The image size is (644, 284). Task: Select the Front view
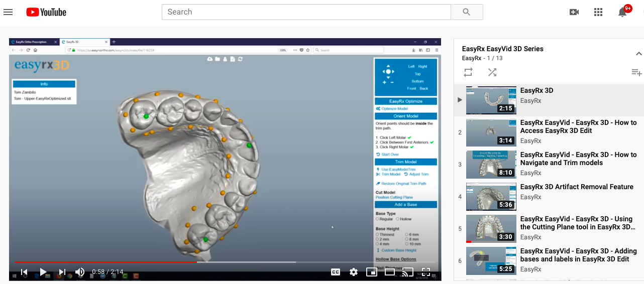pyautogui.click(x=411, y=88)
